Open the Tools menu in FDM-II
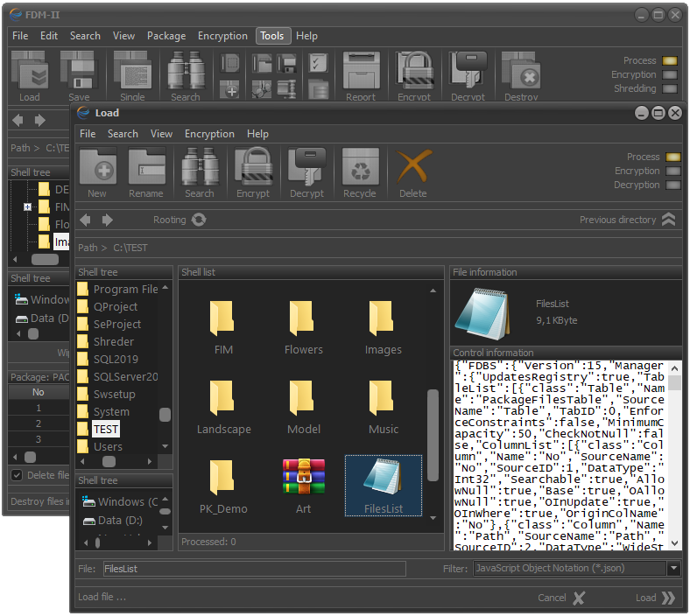 pos(272,36)
